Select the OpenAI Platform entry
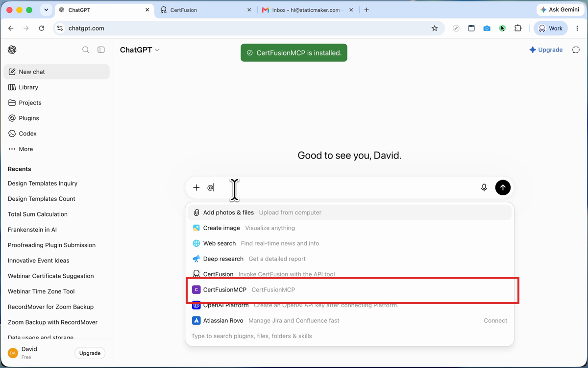 pyautogui.click(x=350, y=305)
